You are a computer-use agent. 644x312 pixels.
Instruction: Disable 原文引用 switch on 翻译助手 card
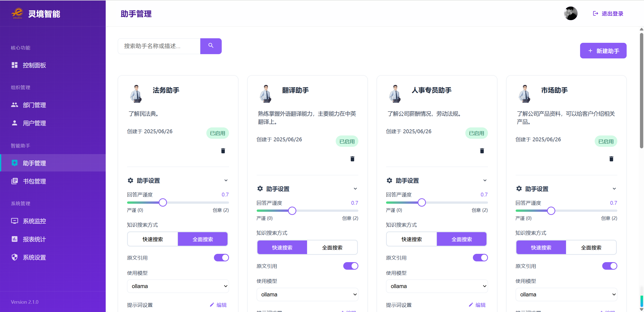click(350, 266)
